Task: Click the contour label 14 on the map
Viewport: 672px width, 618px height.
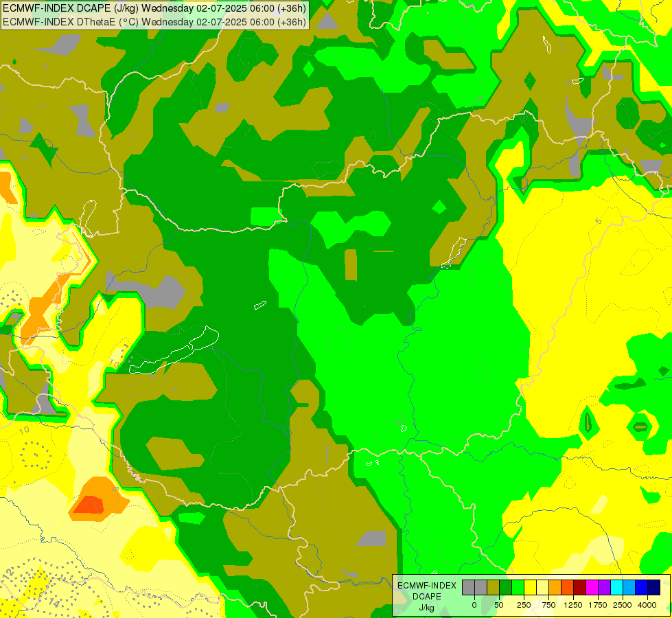Action: click(54, 603)
